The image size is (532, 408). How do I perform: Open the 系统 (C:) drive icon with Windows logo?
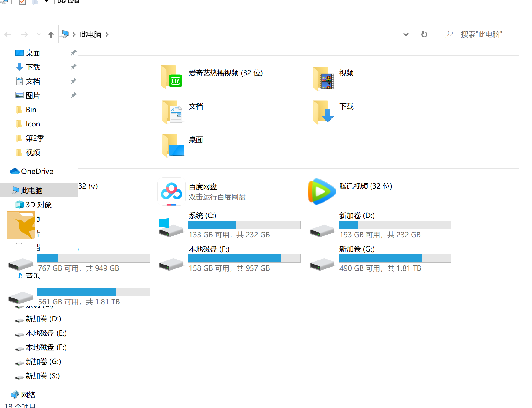pyautogui.click(x=171, y=227)
